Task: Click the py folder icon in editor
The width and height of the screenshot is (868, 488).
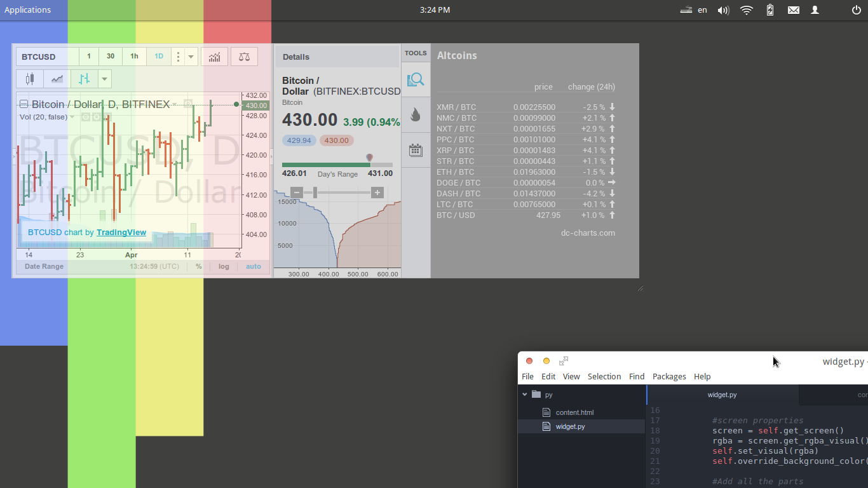Action: pyautogui.click(x=536, y=395)
